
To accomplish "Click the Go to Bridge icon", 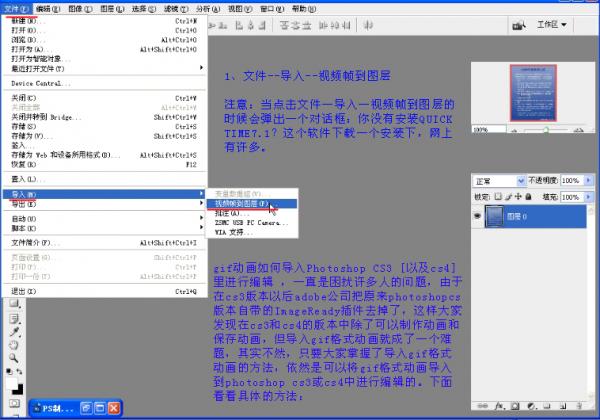I will coord(519,25).
